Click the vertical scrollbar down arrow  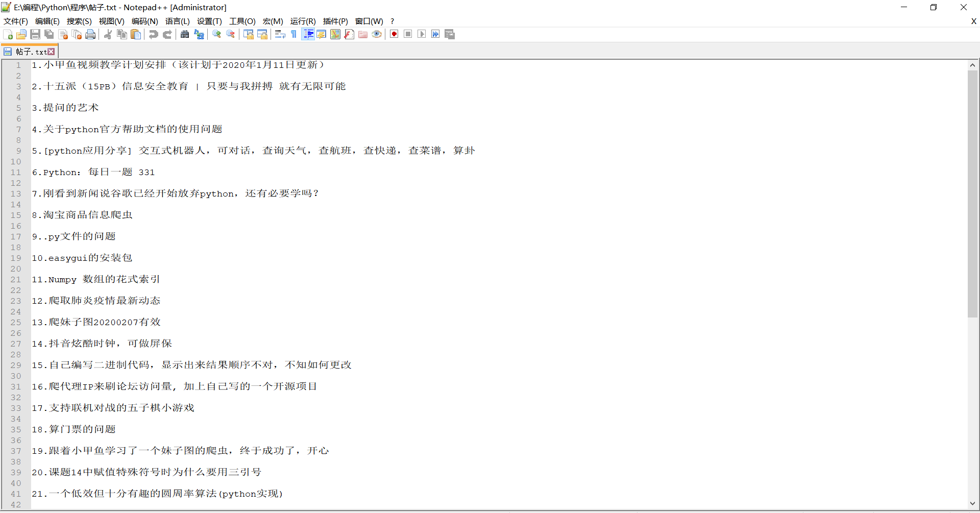coord(972,503)
